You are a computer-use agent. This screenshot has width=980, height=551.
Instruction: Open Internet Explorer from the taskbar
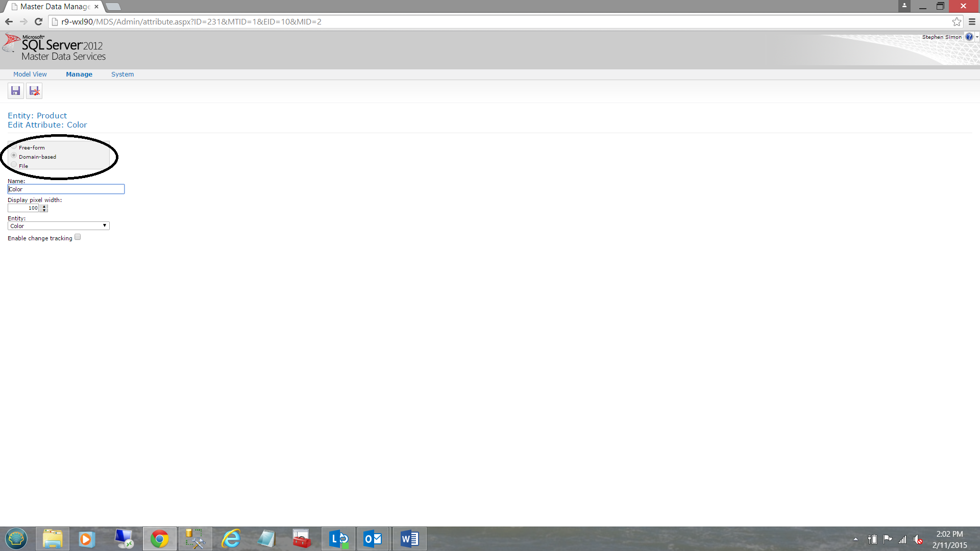(231, 539)
